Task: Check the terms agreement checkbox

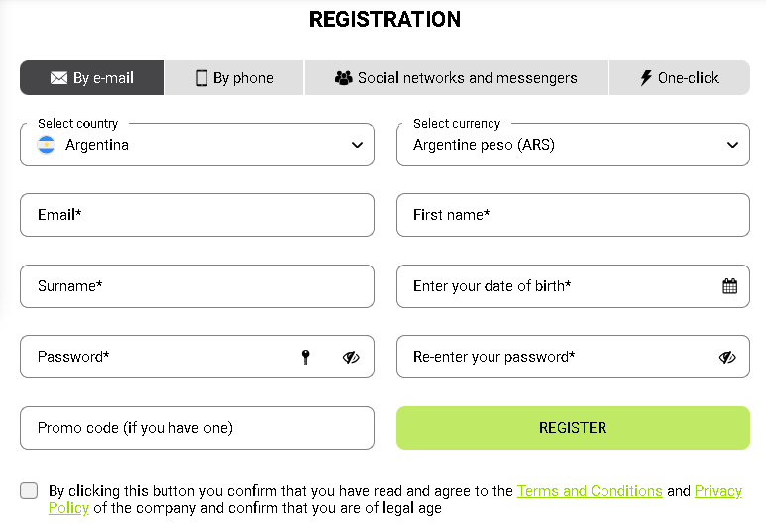Action: point(29,491)
